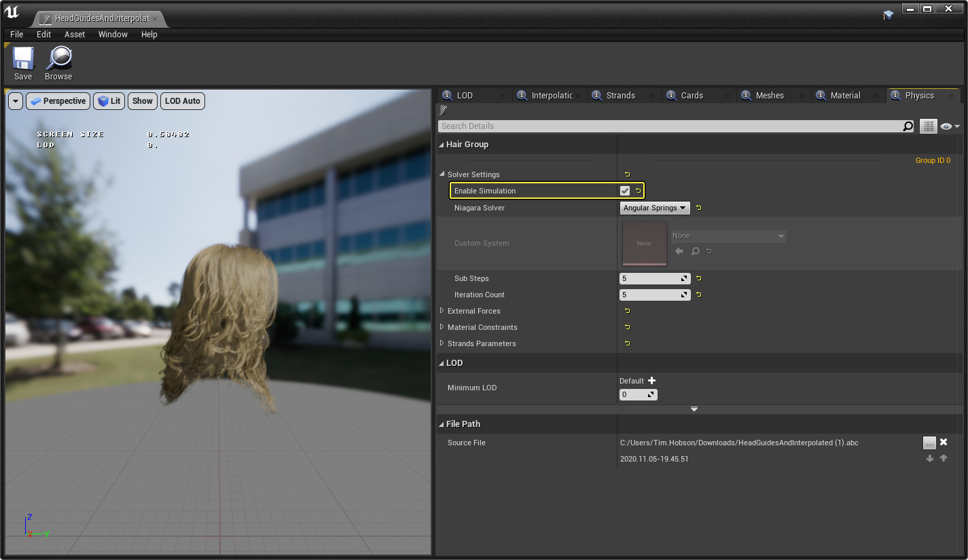Reset Niagara Solver to default arrow
Image resolution: width=968 pixels, height=560 pixels.
tap(698, 208)
